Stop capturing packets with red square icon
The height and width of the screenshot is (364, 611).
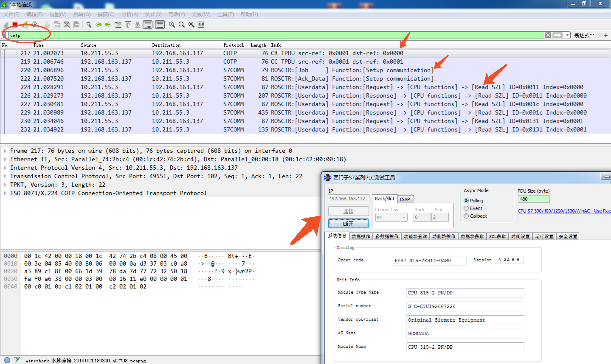click(x=15, y=25)
